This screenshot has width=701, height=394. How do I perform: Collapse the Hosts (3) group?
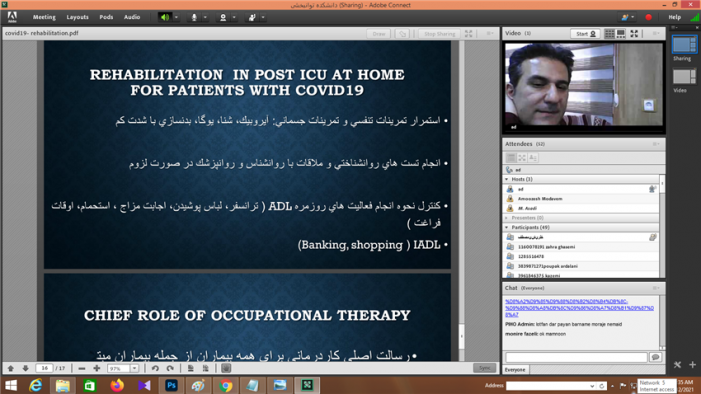[507, 179]
